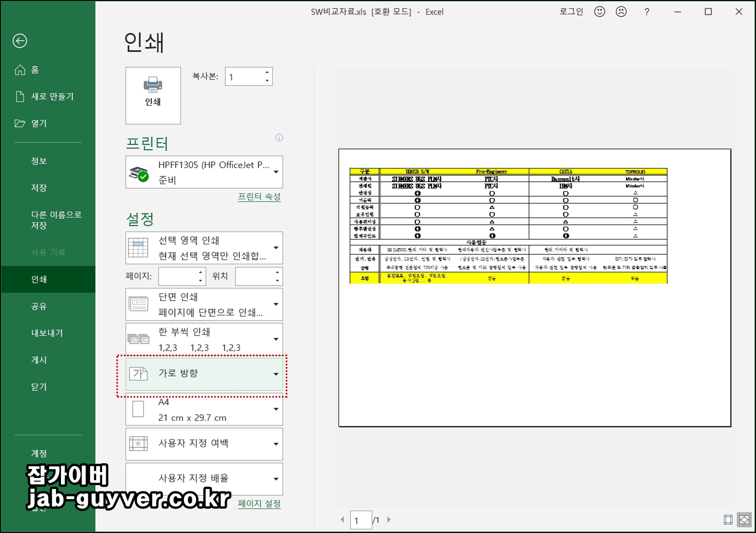756x533 pixels.
Task: Open the HPFF1305 printer dropdown
Action: click(204, 172)
